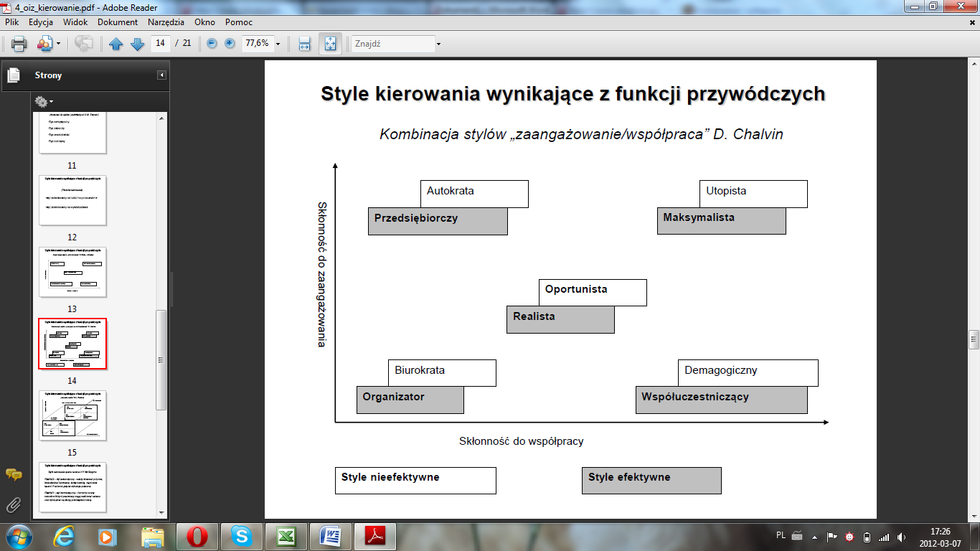Expand the Znajdź search options dropdown
Viewport: 980px width, 551px height.
438,44
